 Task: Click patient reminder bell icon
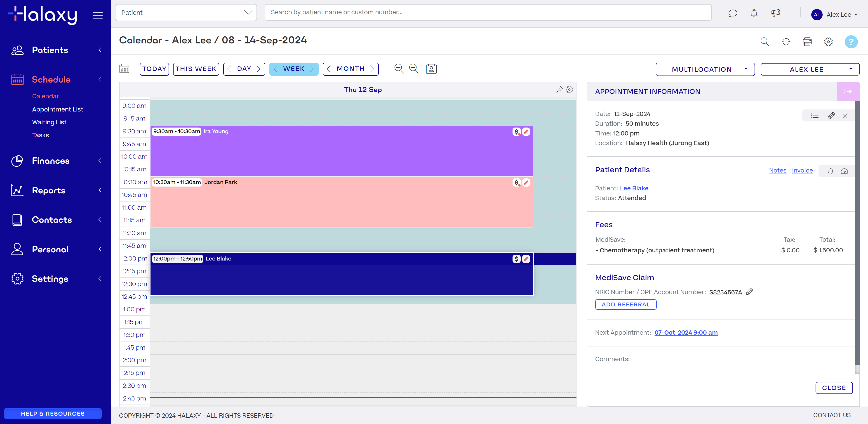coord(830,171)
